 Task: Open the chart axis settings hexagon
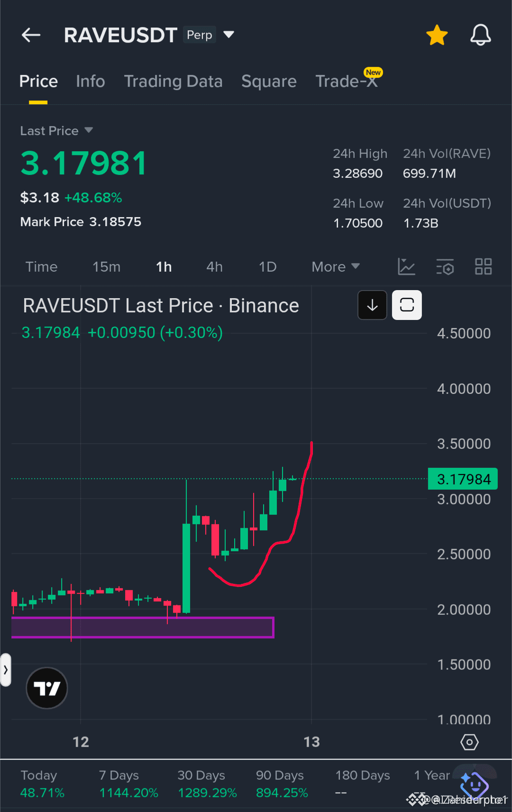469,742
